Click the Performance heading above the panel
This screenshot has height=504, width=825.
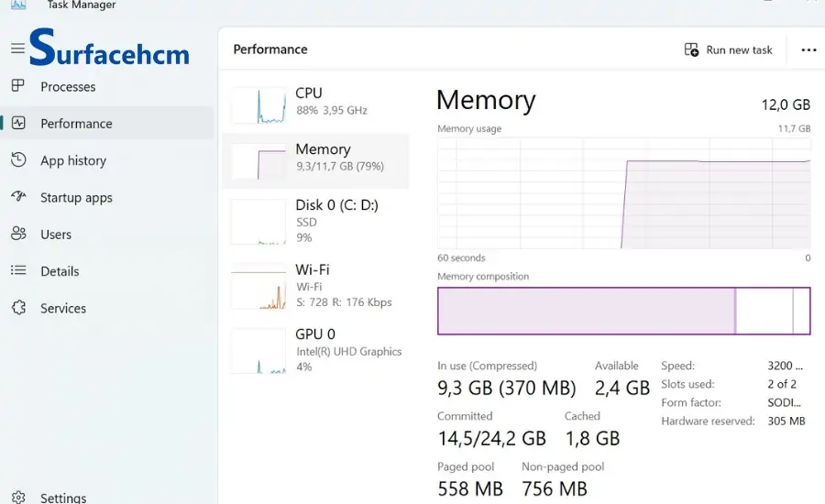(270, 49)
